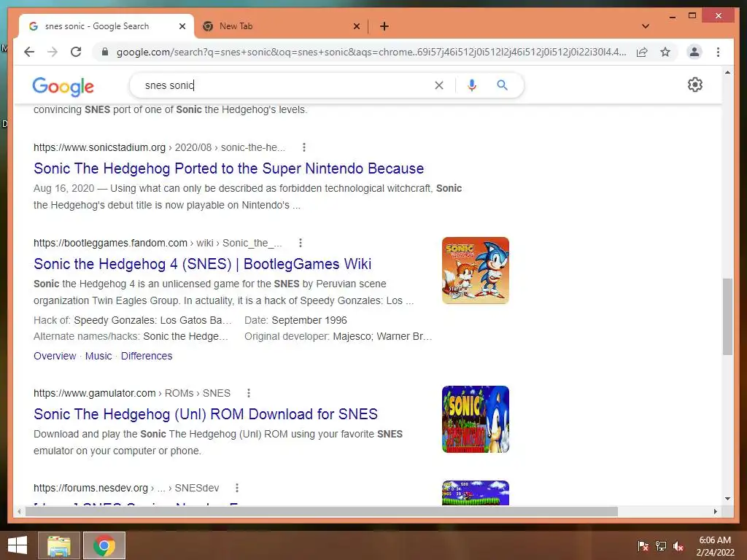747x560 pixels.
Task: Open a new browser tab
Action: coord(384,26)
